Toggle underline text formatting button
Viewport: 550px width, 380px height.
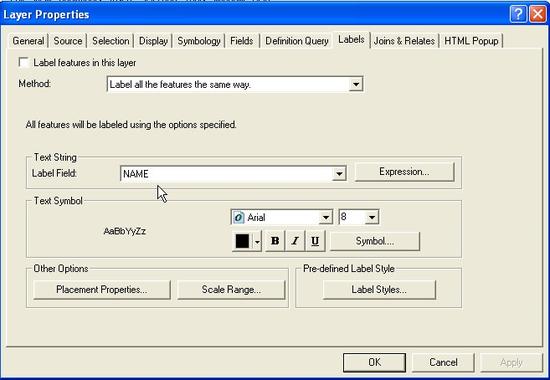315,241
